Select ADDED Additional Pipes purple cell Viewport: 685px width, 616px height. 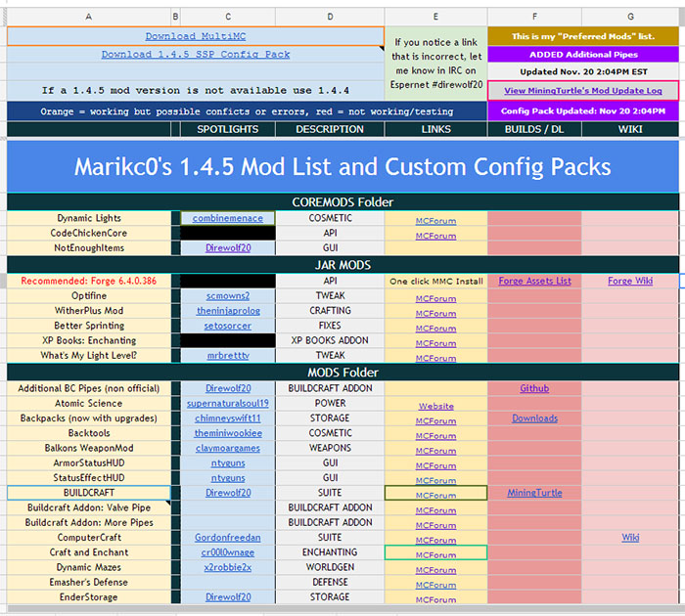583,55
